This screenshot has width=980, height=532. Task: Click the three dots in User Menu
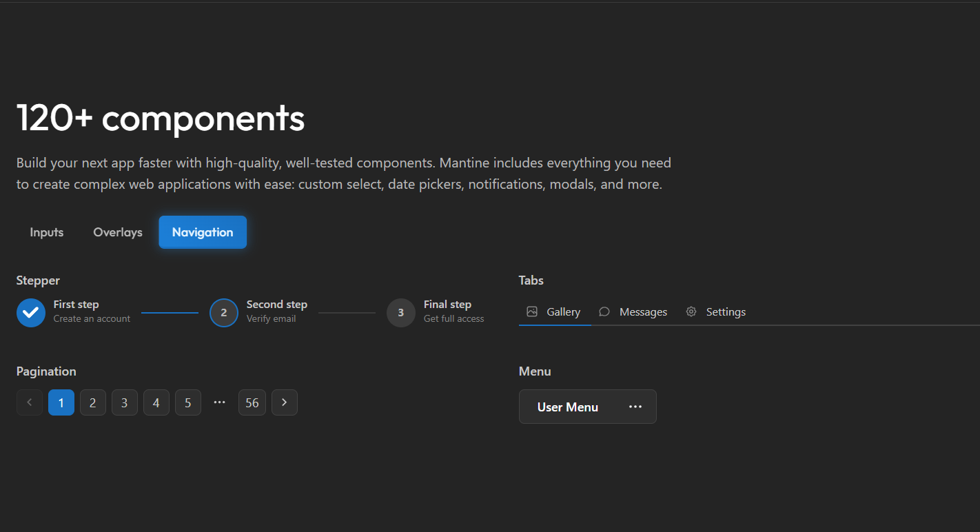click(x=635, y=407)
